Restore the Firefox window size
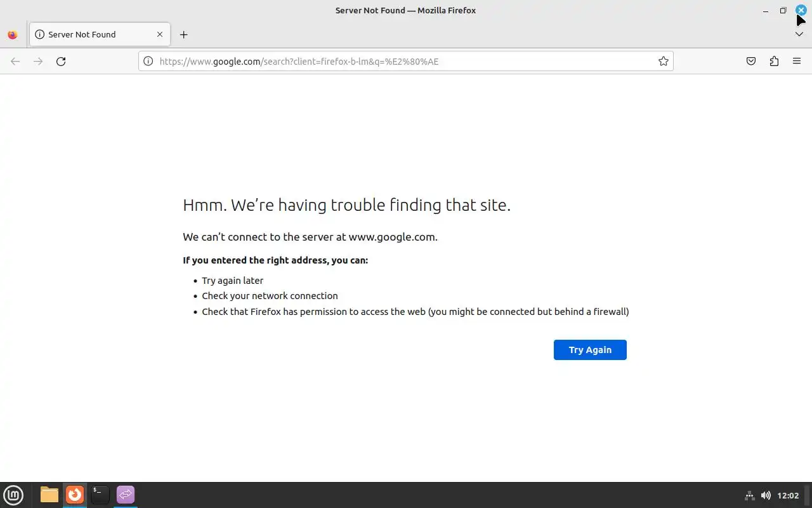812x508 pixels. coord(783,10)
